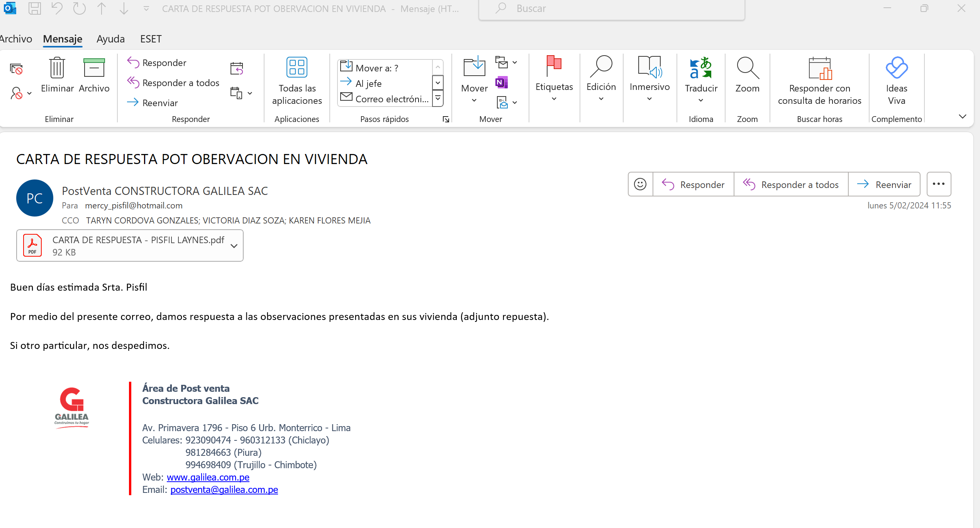Click the Redo arrow in the title bar

pos(79,8)
